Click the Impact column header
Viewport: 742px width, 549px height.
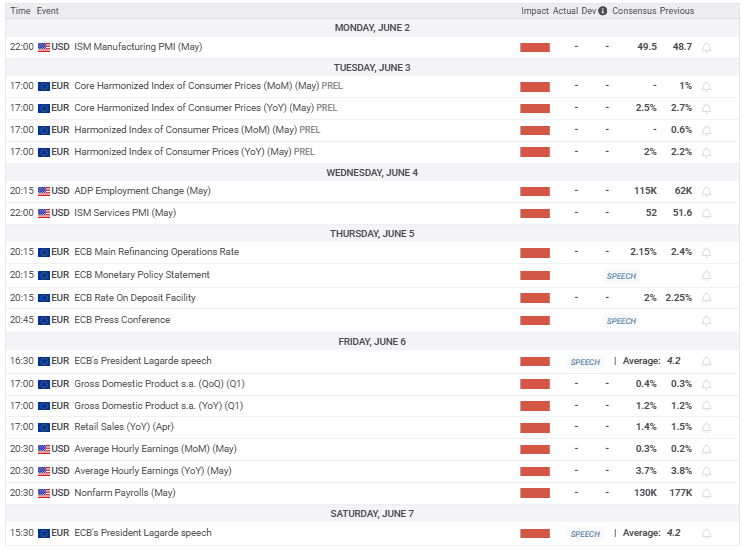(534, 11)
